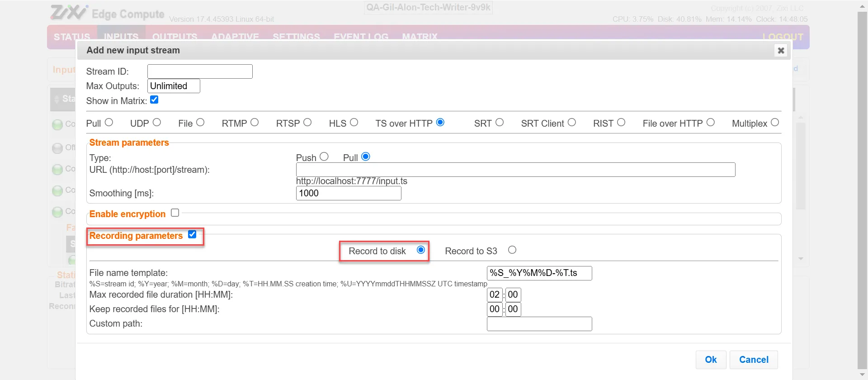Click Max recorded file duration hours field
The width and height of the screenshot is (868, 380).
[495, 295]
